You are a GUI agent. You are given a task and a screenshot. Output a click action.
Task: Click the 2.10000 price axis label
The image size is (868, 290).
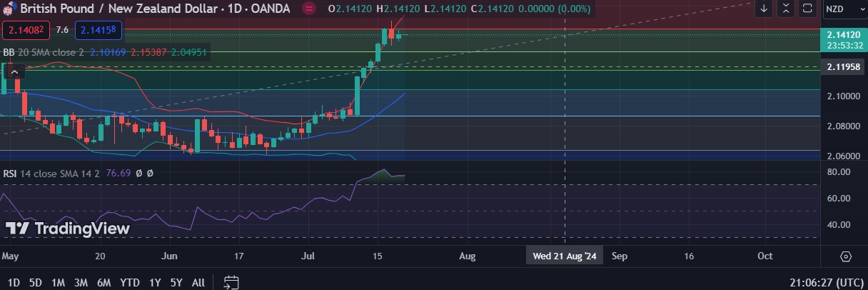(842, 96)
